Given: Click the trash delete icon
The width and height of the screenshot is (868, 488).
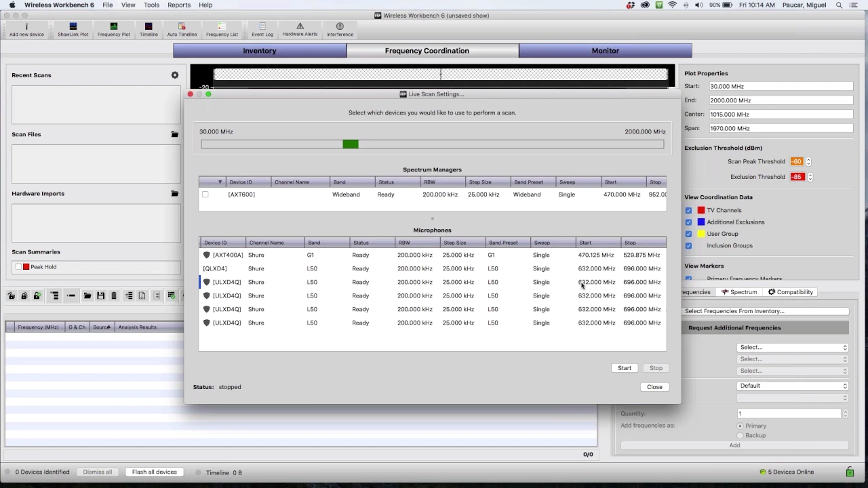Looking at the screenshot, I should coord(114,296).
